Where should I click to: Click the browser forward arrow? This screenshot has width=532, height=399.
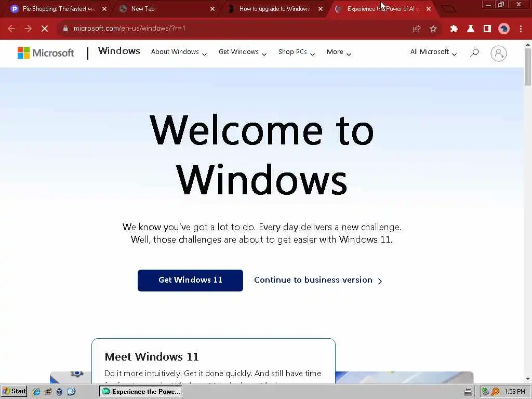click(28, 29)
